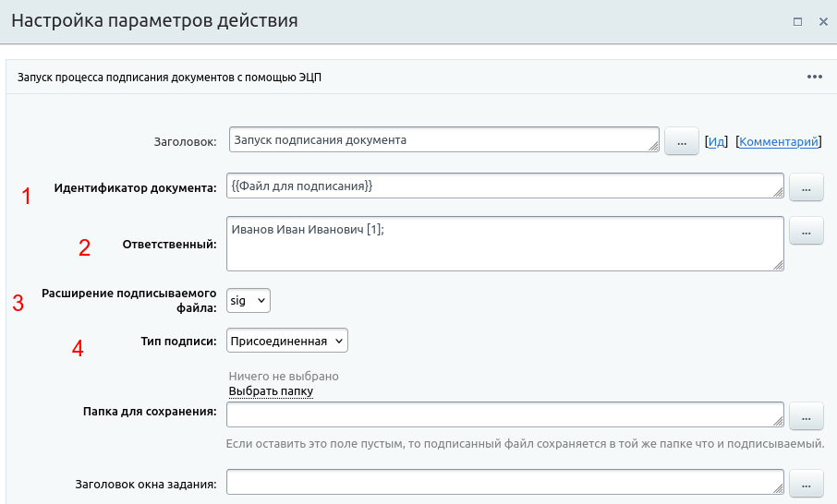Click the Ид link
Viewport: 837px width, 504px height.
click(x=717, y=142)
